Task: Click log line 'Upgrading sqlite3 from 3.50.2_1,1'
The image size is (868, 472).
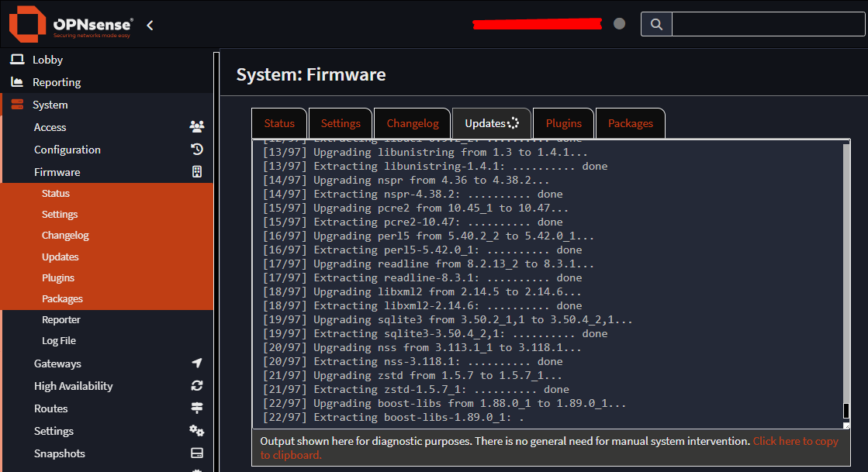Action: point(448,319)
